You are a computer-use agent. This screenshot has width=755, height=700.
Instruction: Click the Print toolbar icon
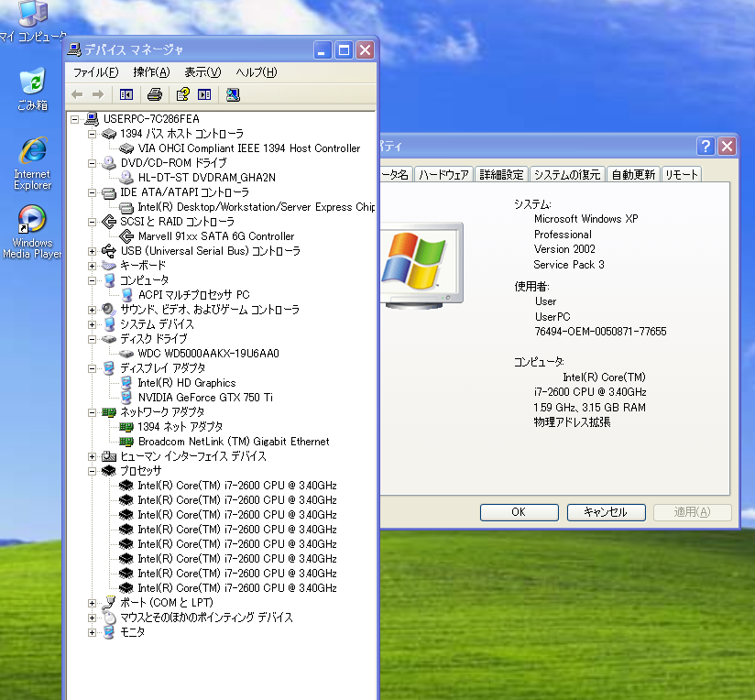pyautogui.click(x=155, y=94)
